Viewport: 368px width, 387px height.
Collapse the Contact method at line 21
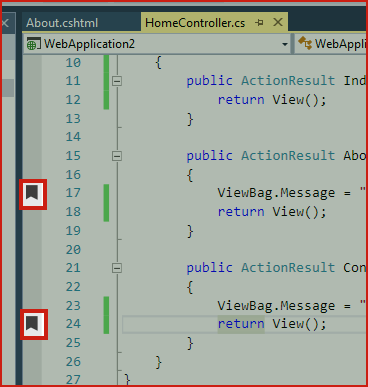pyautogui.click(x=117, y=268)
